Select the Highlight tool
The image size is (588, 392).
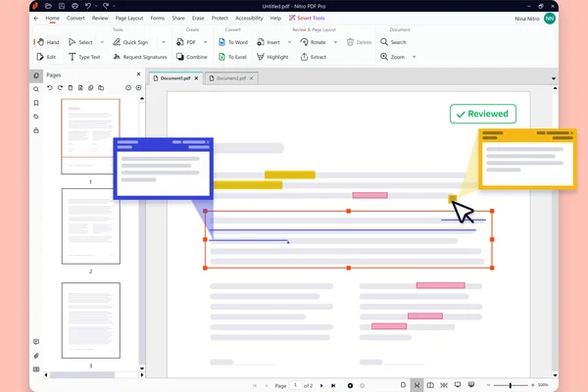tap(272, 57)
